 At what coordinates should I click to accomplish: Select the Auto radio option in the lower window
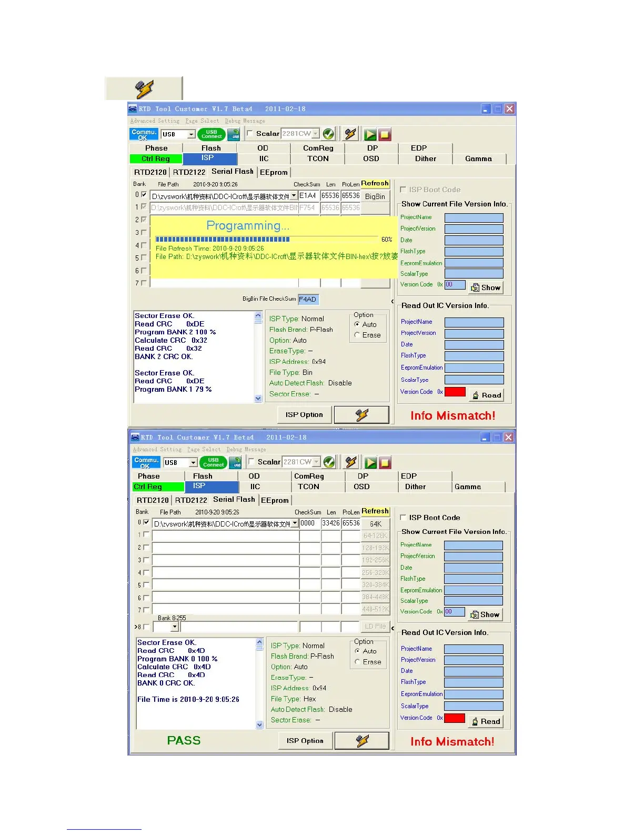point(358,651)
